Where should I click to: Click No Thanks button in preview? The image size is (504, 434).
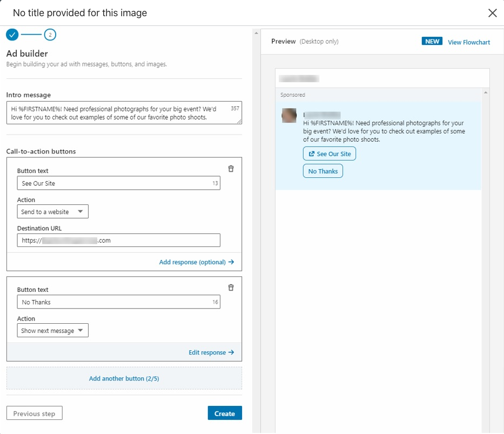322,171
